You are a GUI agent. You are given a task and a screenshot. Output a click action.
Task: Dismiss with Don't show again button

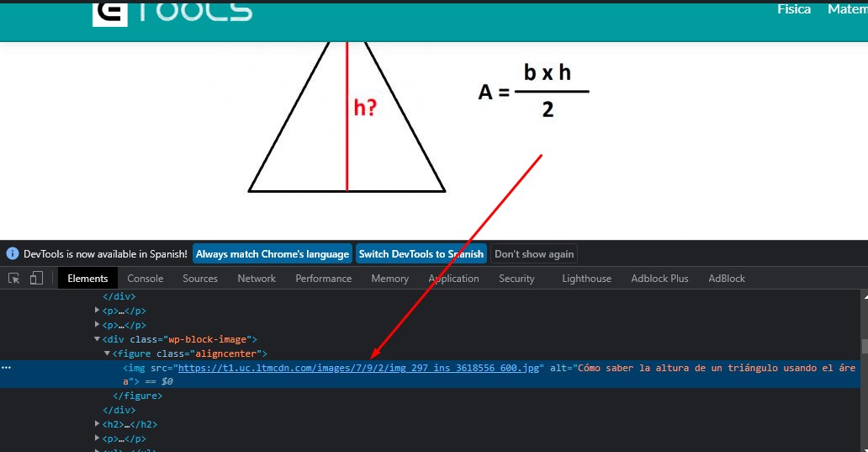(x=534, y=254)
